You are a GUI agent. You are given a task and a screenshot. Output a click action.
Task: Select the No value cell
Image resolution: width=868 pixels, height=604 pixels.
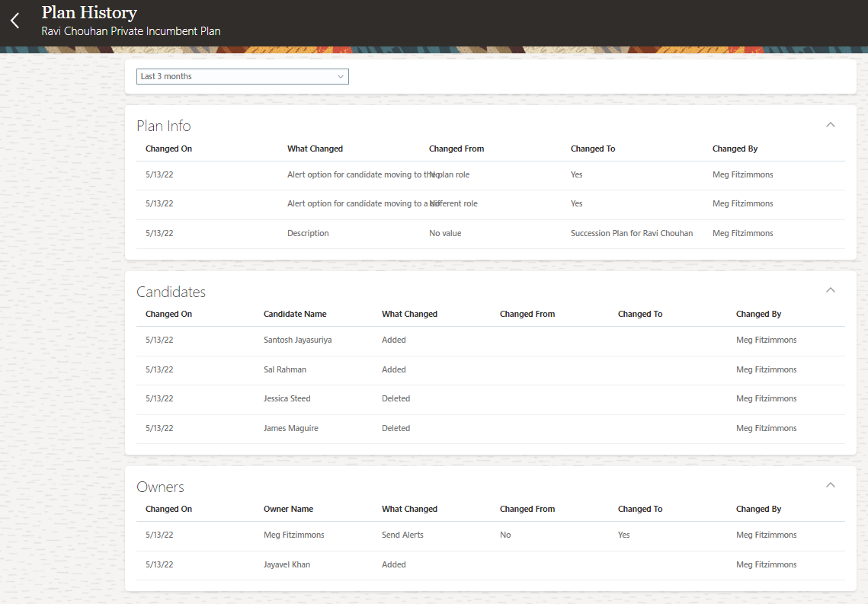[x=445, y=233]
